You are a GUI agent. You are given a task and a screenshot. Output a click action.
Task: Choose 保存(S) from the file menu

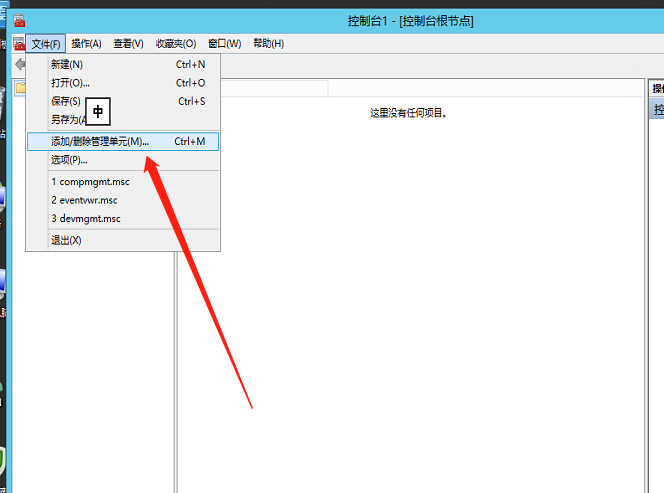click(x=66, y=101)
